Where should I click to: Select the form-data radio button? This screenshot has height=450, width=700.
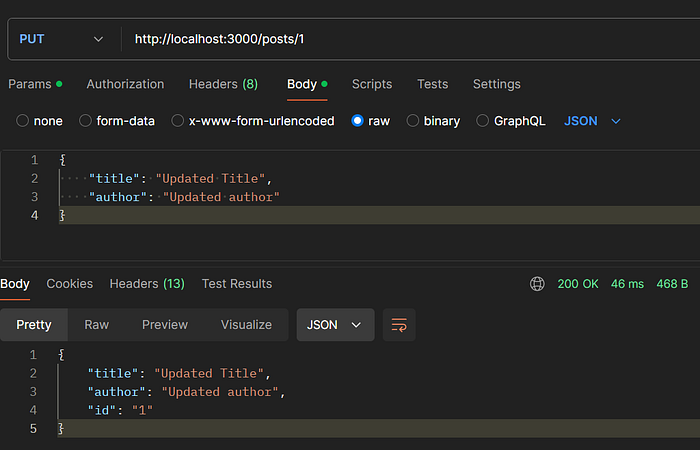[x=85, y=121]
